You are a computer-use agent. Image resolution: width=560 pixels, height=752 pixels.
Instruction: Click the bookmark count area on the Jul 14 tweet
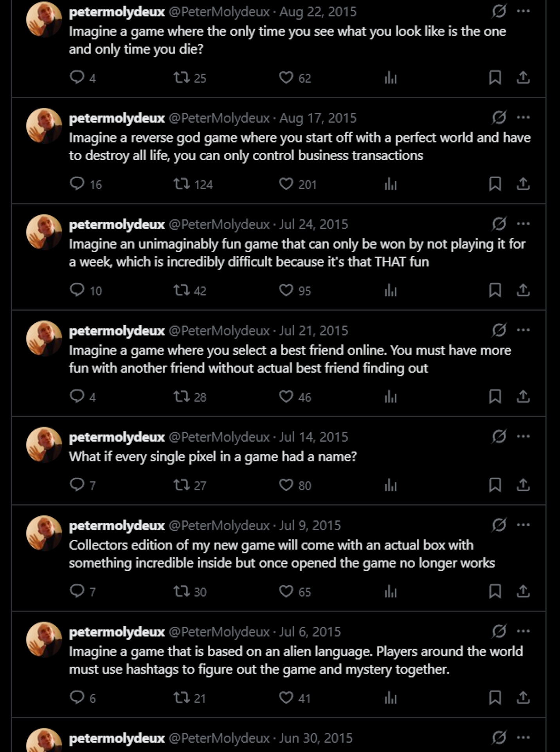click(495, 486)
